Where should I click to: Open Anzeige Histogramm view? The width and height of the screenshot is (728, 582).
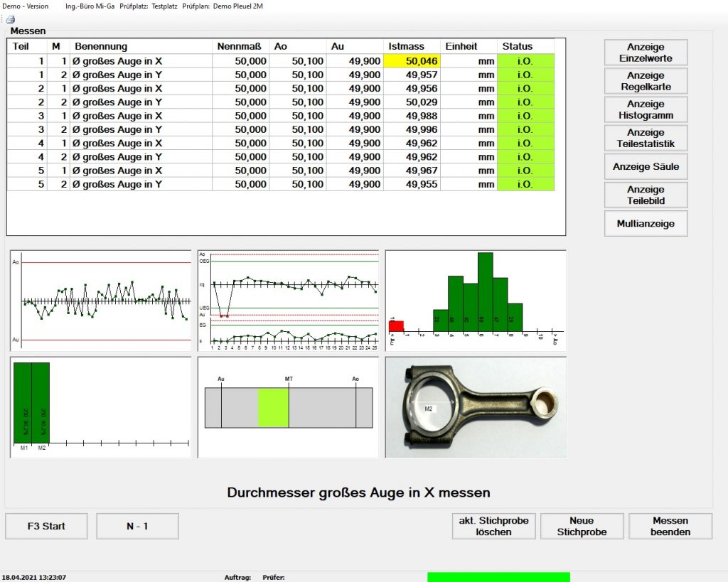pos(646,109)
